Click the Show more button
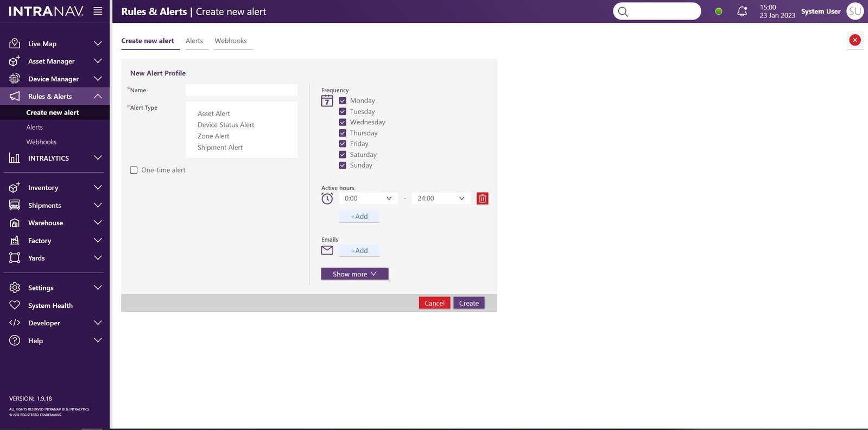868x430 pixels. (x=354, y=274)
